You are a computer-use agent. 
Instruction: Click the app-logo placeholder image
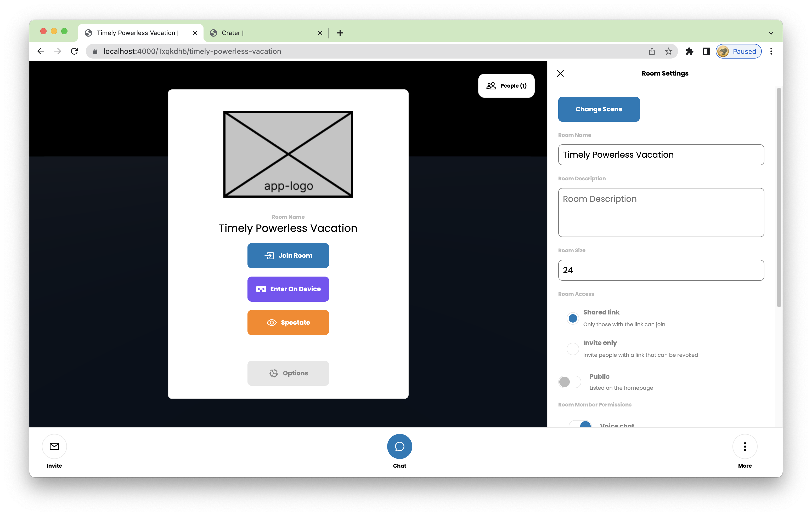pos(288,154)
